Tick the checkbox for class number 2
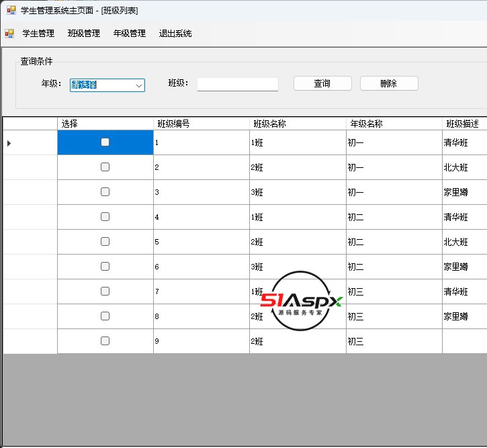Viewport: 487px width, 448px height. click(105, 167)
